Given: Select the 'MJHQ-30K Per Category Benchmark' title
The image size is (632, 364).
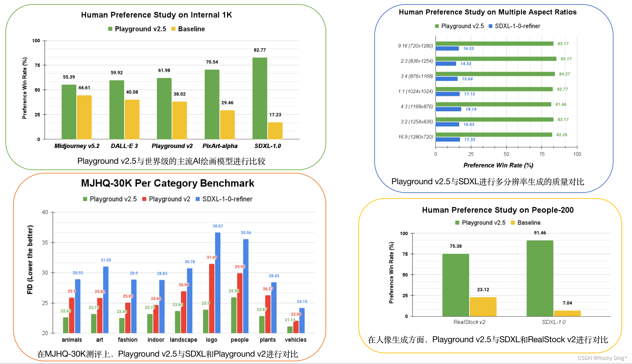Looking at the screenshot, I should pos(167,183).
